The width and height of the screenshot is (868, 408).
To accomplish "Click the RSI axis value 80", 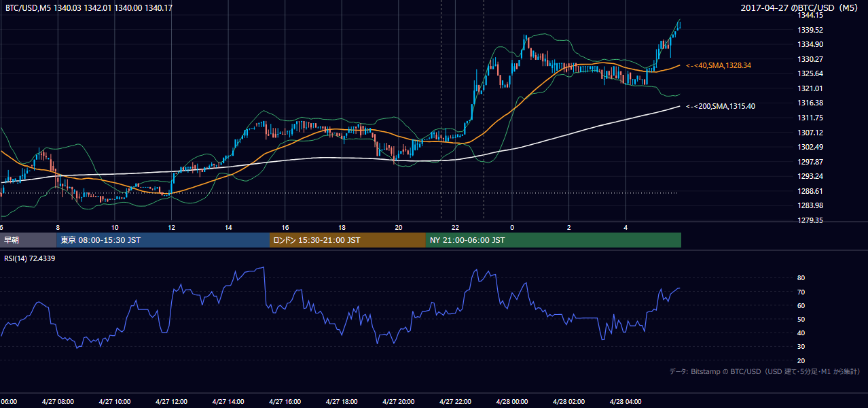I will pos(801,278).
